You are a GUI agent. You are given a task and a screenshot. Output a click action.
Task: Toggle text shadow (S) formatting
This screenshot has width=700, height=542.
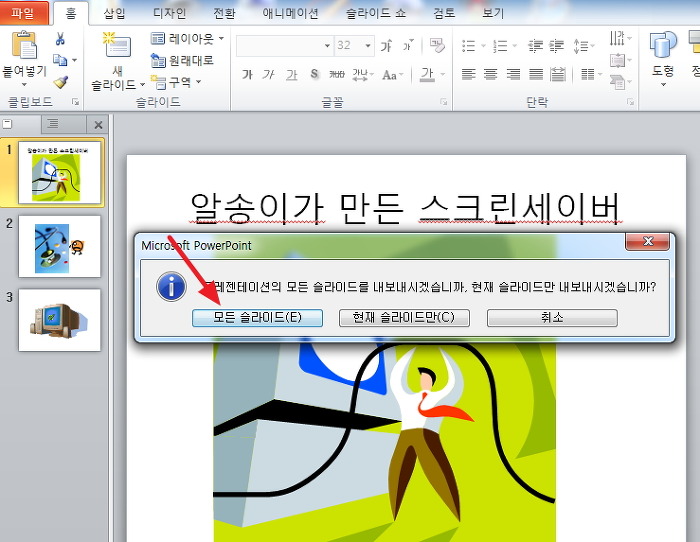pyautogui.click(x=314, y=75)
